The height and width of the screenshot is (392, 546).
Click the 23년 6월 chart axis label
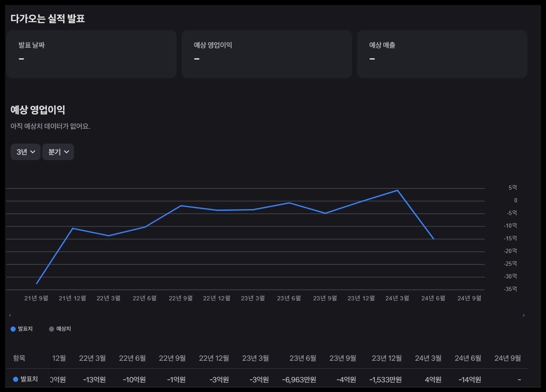click(289, 298)
